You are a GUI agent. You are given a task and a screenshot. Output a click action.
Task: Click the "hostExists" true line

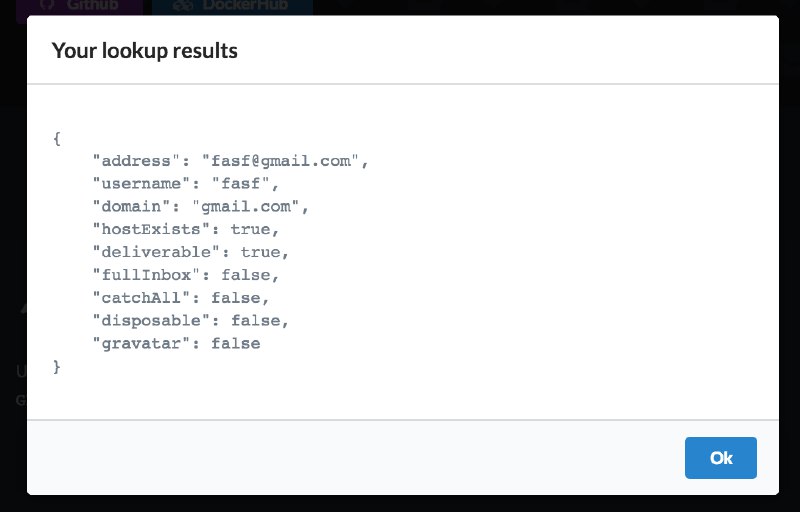186,229
